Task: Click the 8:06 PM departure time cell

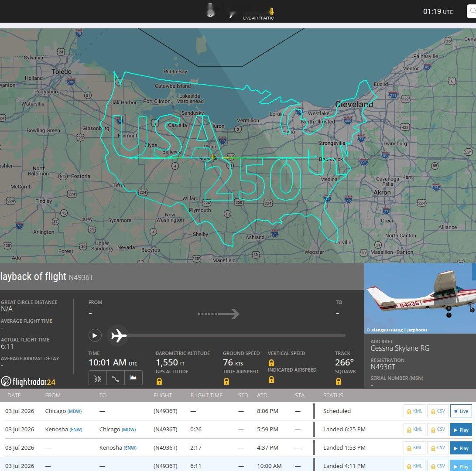Action: pyautogui.click(x=267, y=411)
